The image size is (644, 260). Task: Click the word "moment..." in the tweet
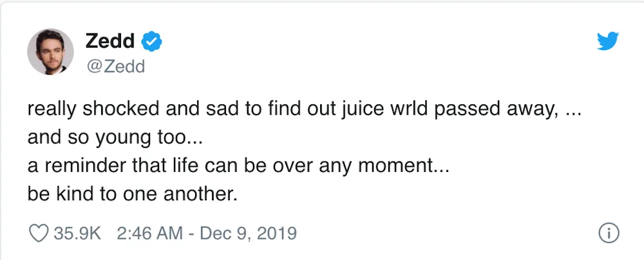(x=412, y=166)
